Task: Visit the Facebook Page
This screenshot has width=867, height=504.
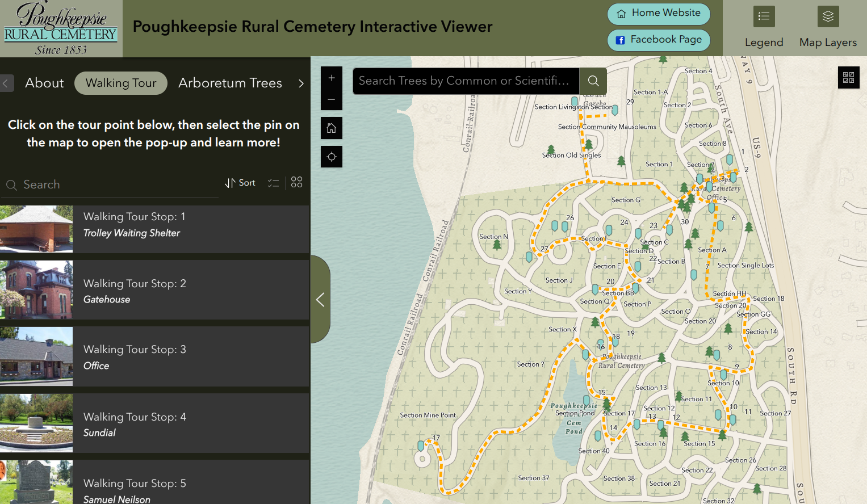Action: tap(659, 40)
